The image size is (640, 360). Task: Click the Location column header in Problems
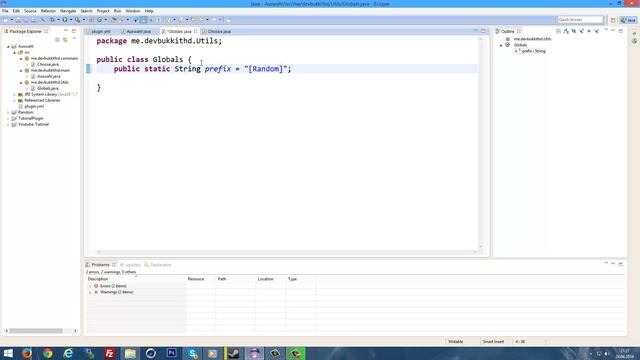[x=265, y=279]
